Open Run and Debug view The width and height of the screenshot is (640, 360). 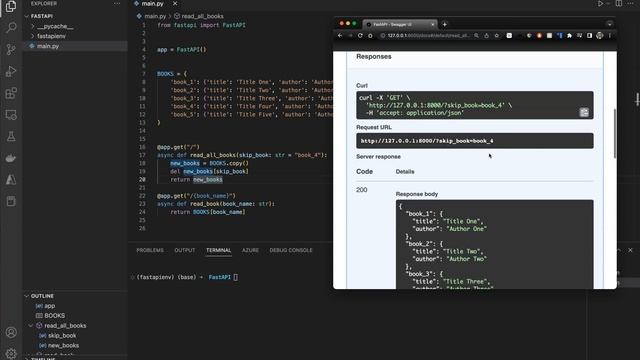coord(11,71)
